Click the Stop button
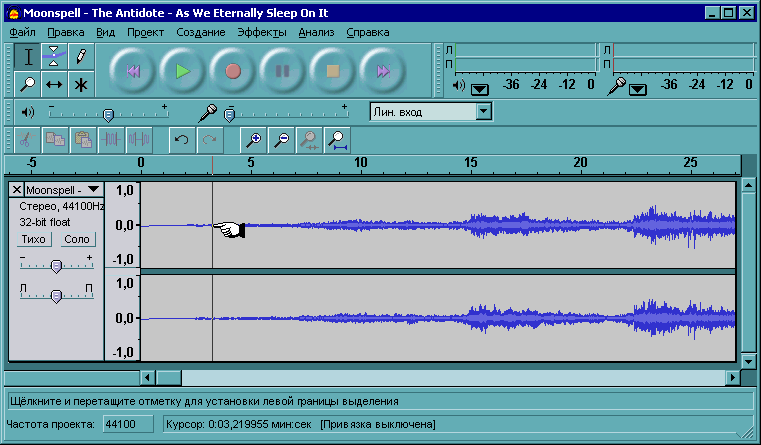Screen dimensions: 761x445 pyautogui.click(x=332, y=71)
